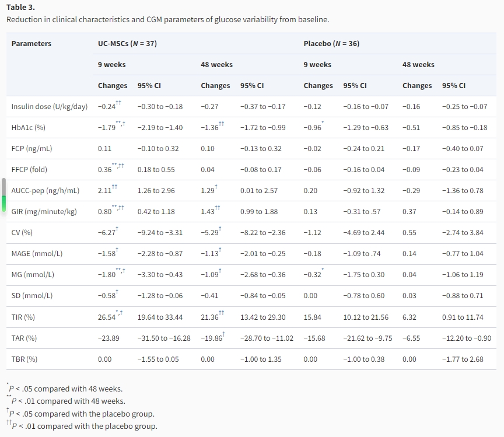Click the Table 3. title

point(20,8)
